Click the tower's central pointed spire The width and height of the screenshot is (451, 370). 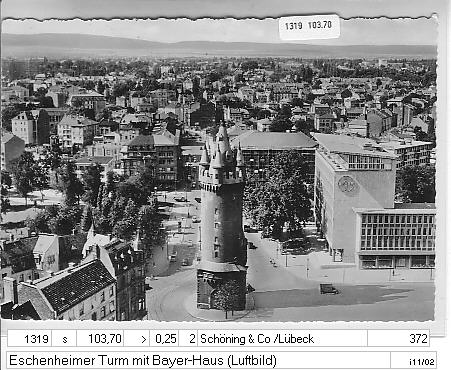pyautogui.click(x=222, y=138)
